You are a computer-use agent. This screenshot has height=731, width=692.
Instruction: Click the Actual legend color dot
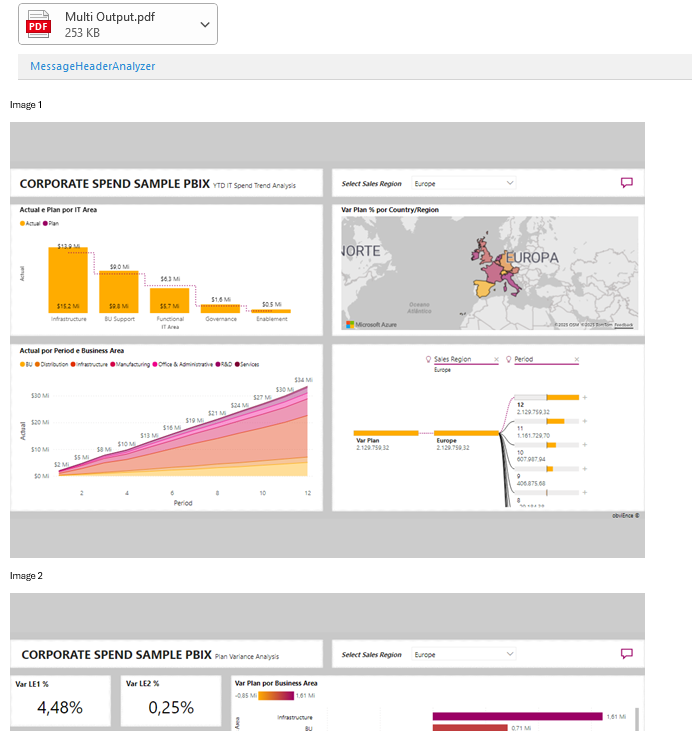coord(22,223)
